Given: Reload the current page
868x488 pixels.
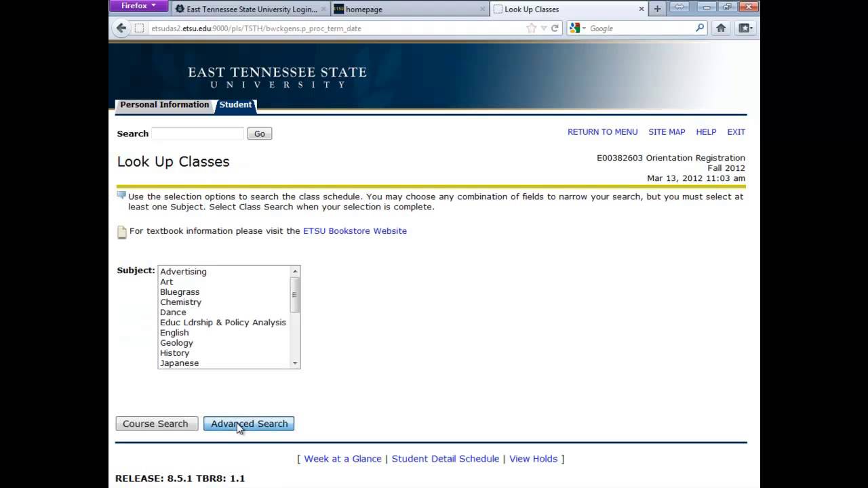Looking at the screenshot, I should coord(555,28).
